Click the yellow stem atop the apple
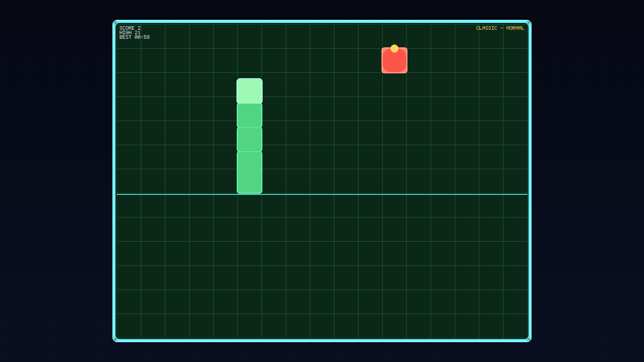Image resolution: width=644 pixels, height=362 pixels. coord(394,49)
